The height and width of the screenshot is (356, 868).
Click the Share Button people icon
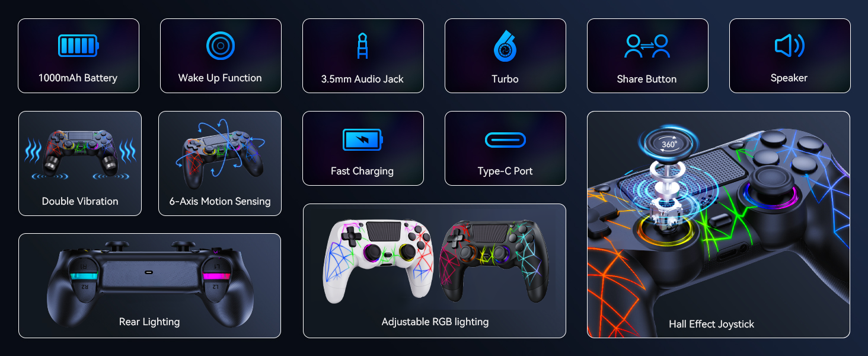(647, 46)
